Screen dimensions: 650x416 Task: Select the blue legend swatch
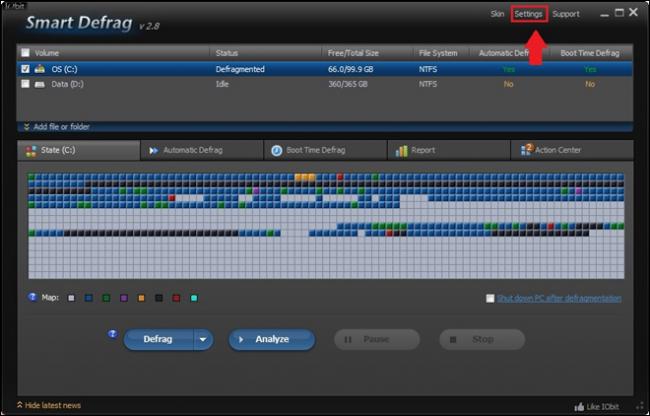pos(89,298)
